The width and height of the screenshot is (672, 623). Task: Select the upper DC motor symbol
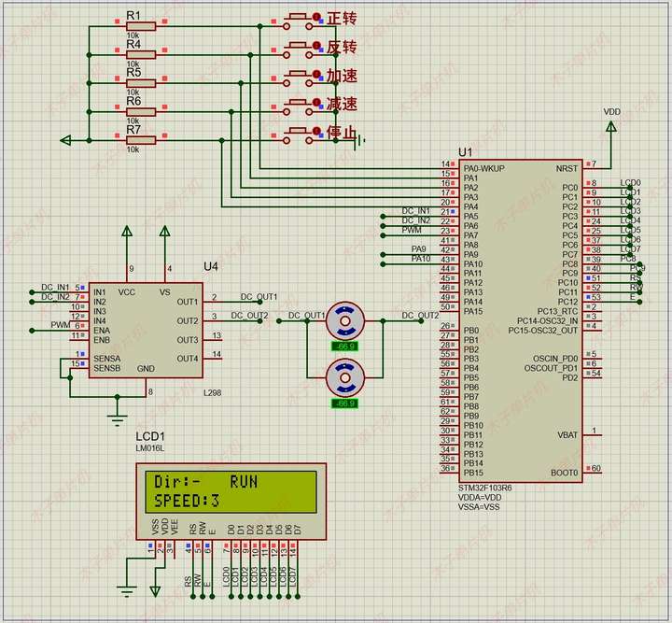coord(345,321)
